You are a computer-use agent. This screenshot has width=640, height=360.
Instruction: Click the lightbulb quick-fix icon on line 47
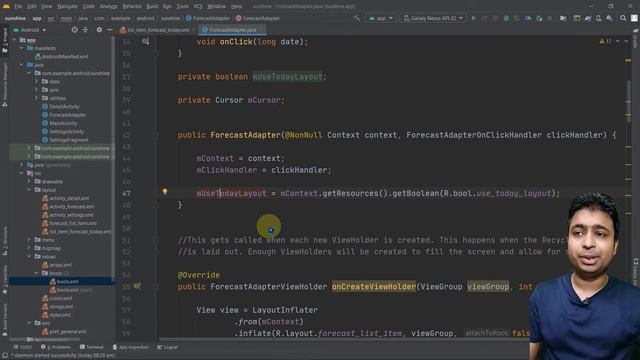tap(165, 191)
